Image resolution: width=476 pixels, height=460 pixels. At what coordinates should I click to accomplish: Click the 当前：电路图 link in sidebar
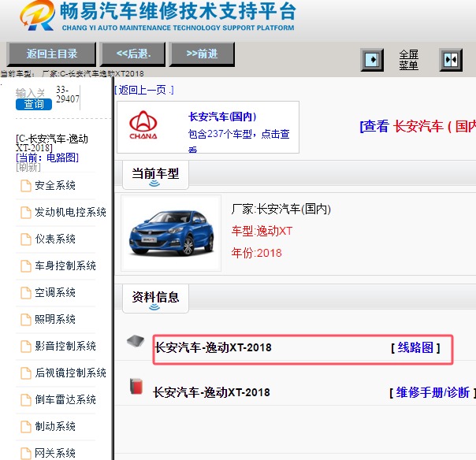(47, 158)
